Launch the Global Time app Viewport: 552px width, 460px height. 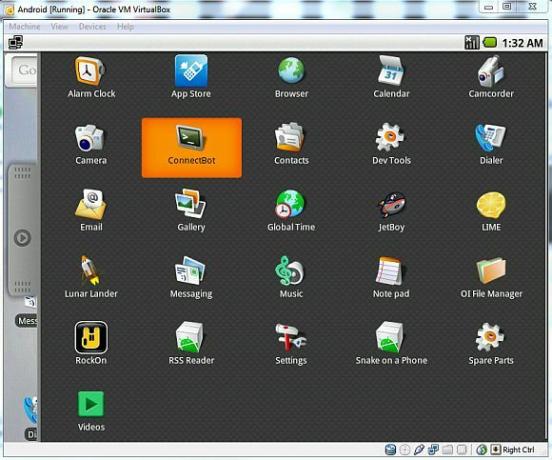pyautogui.click(x=291, y=210)
